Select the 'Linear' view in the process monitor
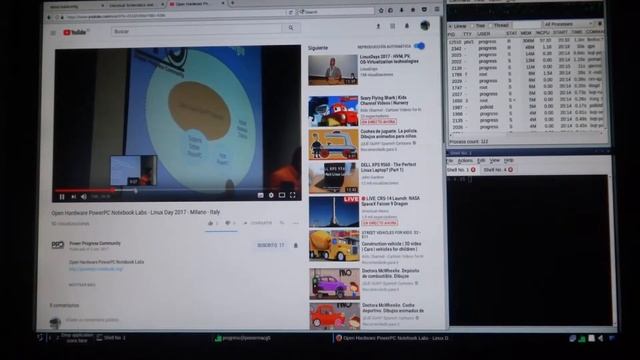Image resolution: width=640 pixels, height=360 pixels. (458, 26)
